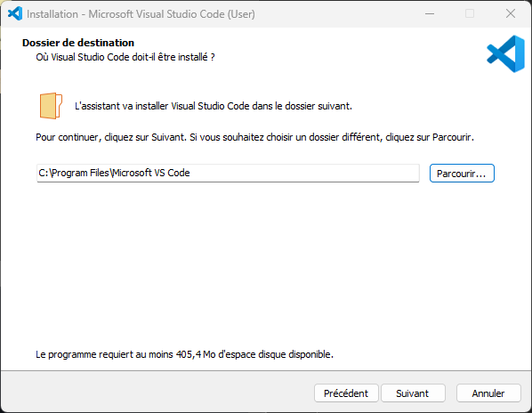Image resolution: width=532 pixels, height=413 pixels.
Task: Close the installer window
Action: 511,14
